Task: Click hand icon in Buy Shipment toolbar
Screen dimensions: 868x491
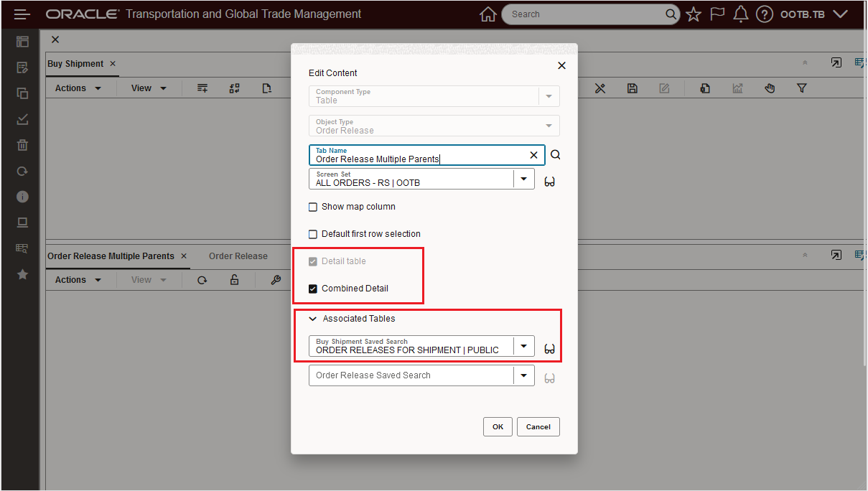Action: [x=770, y=88]
